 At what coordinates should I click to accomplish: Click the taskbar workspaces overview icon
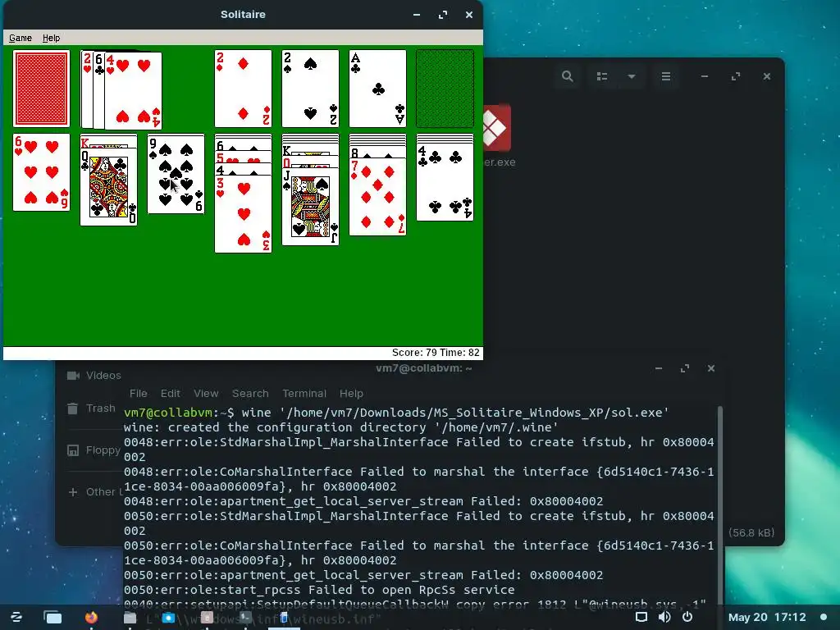tap(52, 617)
